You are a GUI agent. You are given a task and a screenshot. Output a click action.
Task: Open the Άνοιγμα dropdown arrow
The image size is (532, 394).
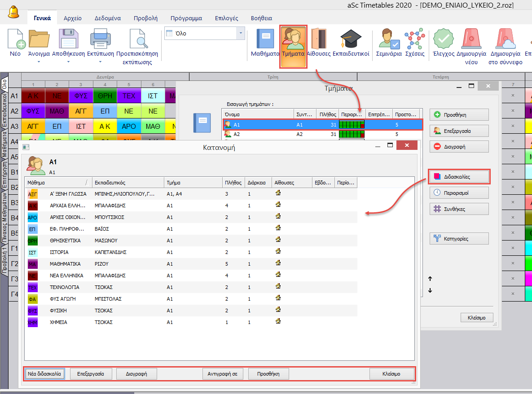pos(39,62)
